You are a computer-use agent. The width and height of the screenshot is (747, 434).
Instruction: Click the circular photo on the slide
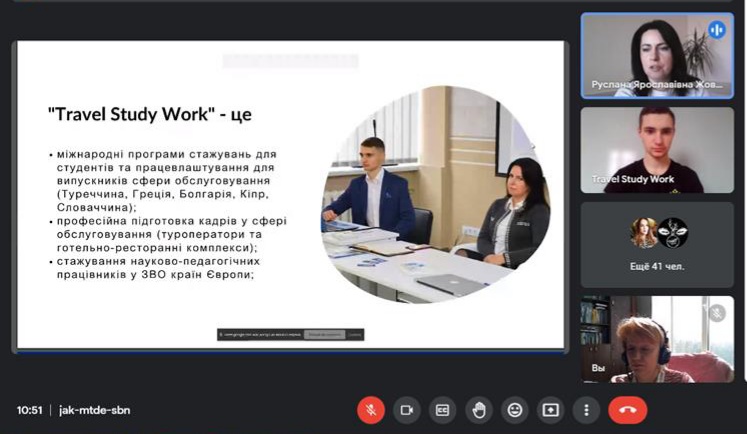(x=435, y=193)
